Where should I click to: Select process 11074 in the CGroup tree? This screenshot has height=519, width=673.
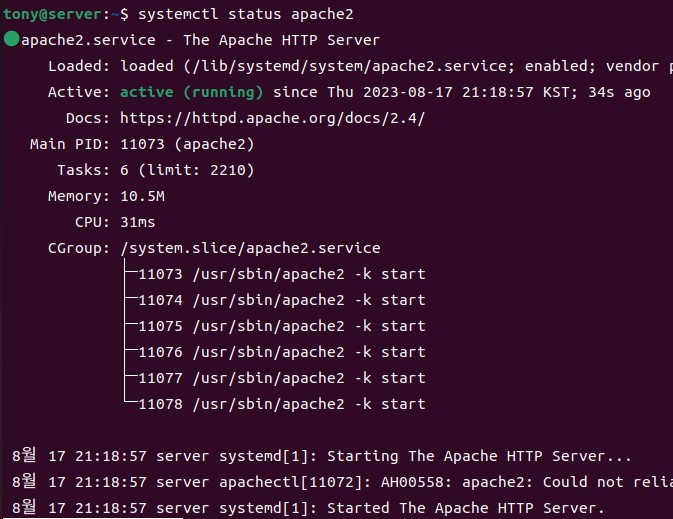coord(281,300)
